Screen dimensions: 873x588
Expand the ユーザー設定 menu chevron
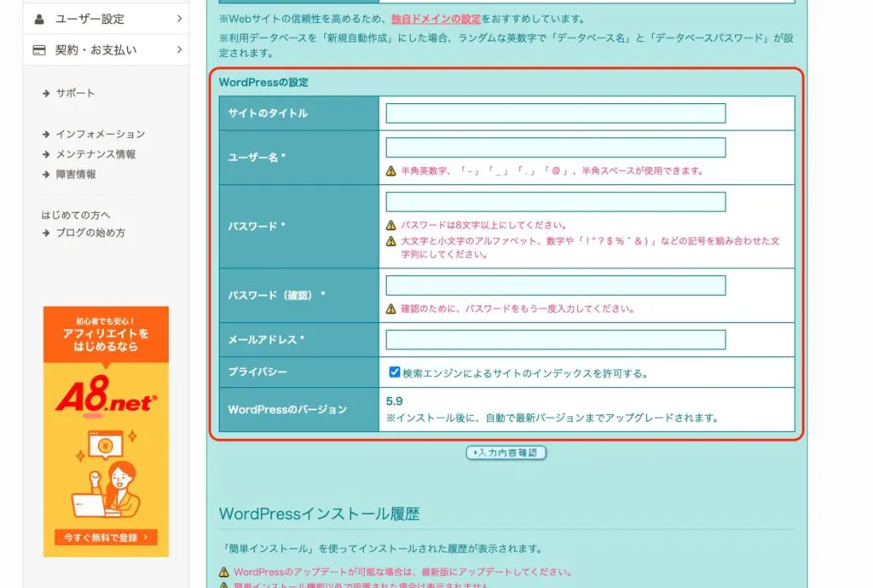pyautogui.click(x=179, y=19)
